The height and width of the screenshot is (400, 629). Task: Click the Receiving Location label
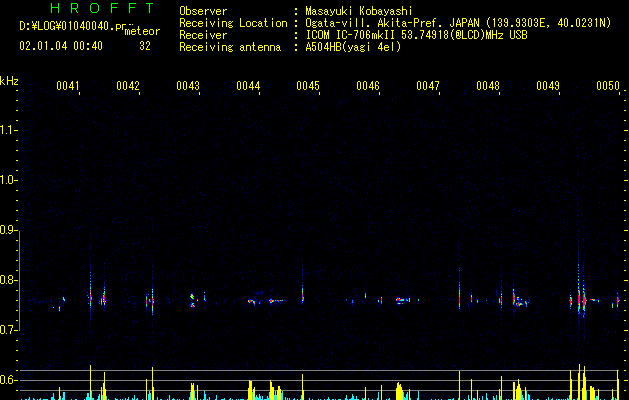click(x=233, y=23)
